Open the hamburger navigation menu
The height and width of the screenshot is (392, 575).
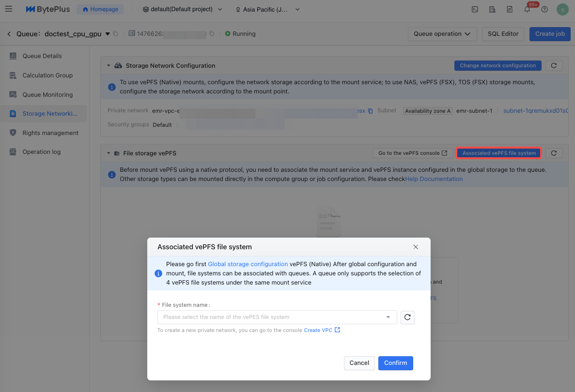[8, 9]
